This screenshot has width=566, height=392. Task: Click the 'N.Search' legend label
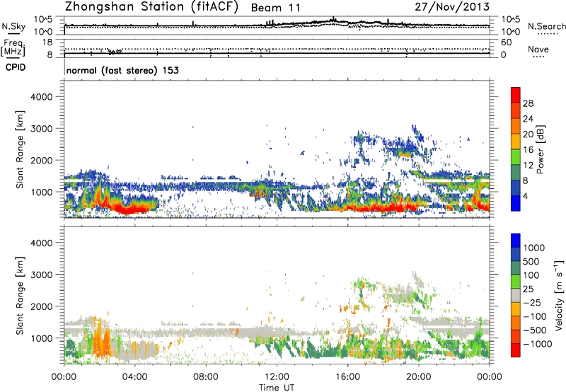(x=547, y=26)
